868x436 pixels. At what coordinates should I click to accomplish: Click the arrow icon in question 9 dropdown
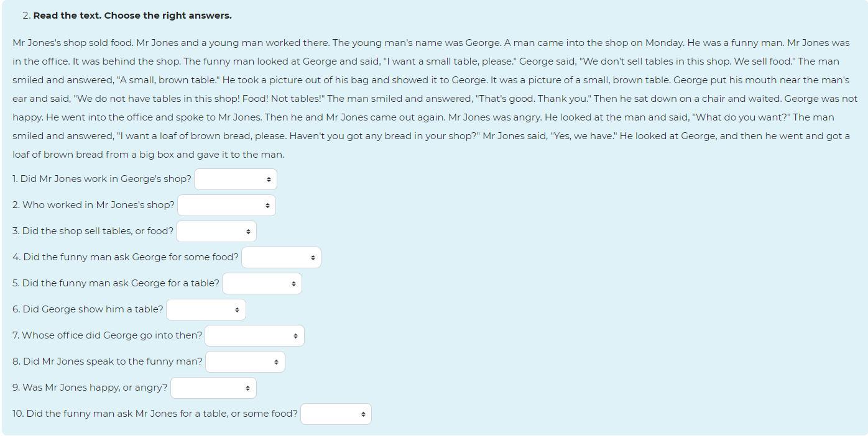click(247, 388)
